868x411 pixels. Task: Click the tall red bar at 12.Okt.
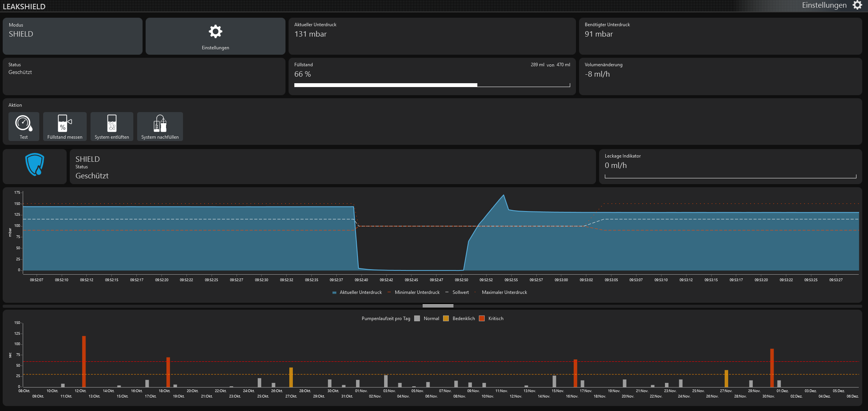(84, 361)
